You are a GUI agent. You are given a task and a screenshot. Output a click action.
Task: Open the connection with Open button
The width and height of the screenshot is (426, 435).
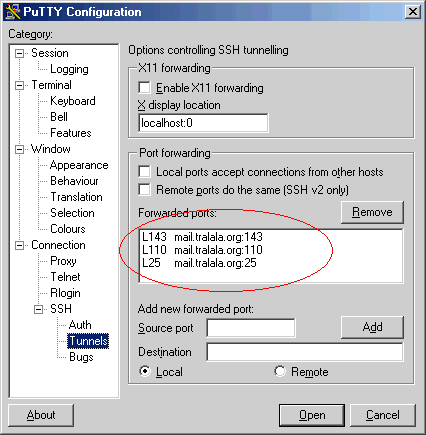(312, 415)
